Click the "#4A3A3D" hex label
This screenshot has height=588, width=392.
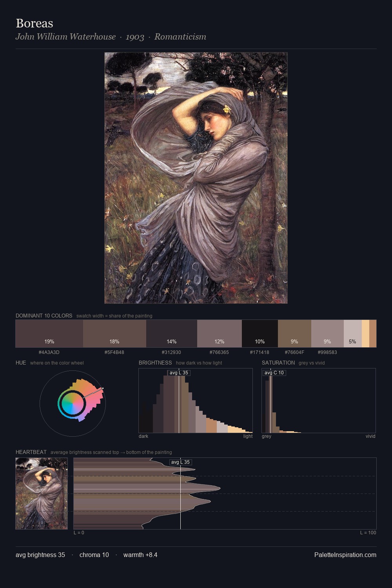(x=49, y=352)
